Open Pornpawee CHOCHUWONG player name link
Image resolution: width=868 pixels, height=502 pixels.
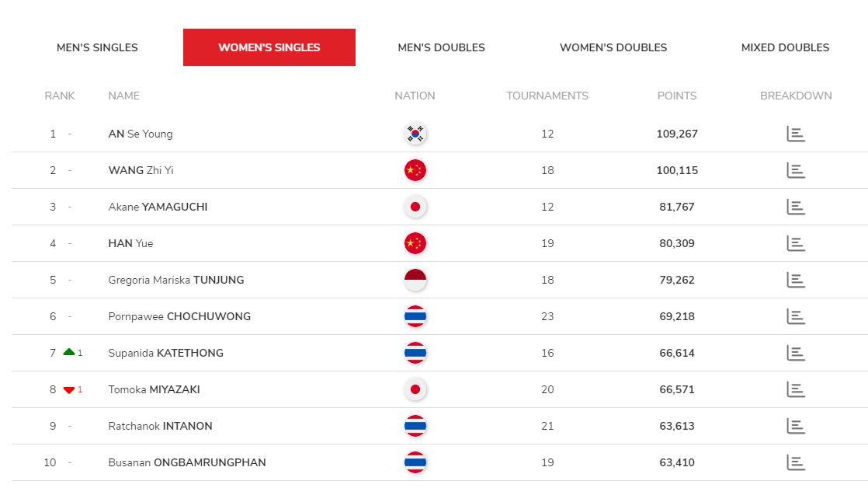(179, 316)
